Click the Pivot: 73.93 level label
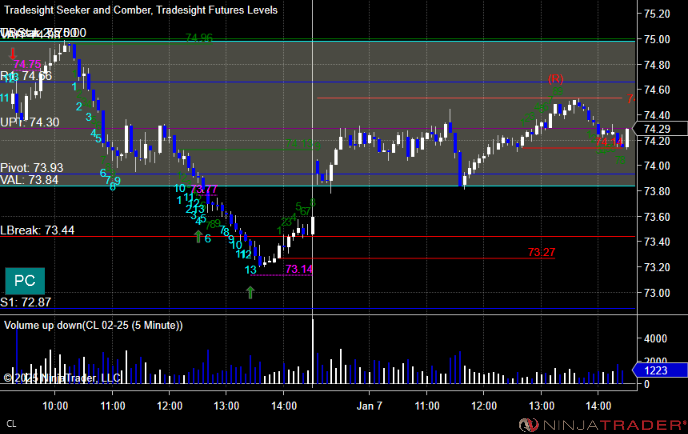688x434 pixels. click(x=32, y=168)
